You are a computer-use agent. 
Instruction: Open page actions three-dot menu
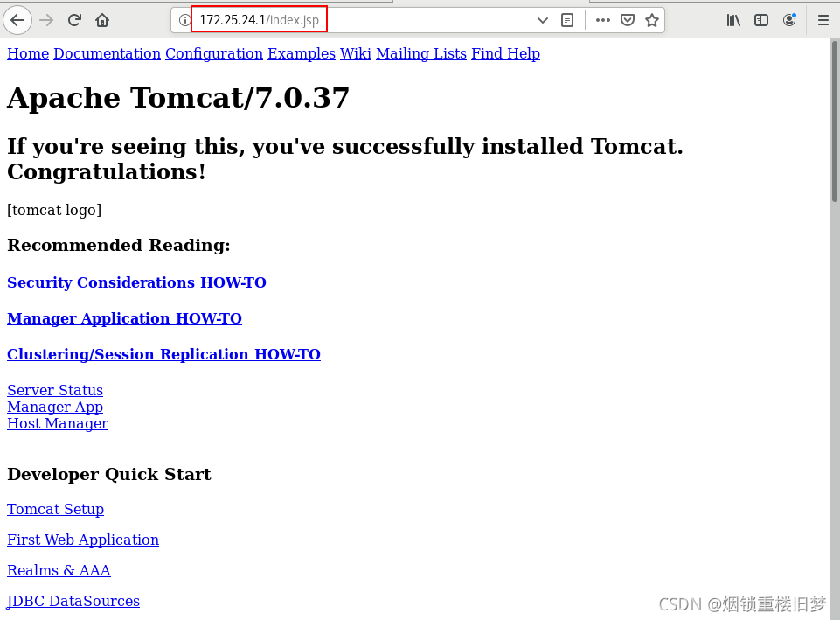tap(602, 20)
